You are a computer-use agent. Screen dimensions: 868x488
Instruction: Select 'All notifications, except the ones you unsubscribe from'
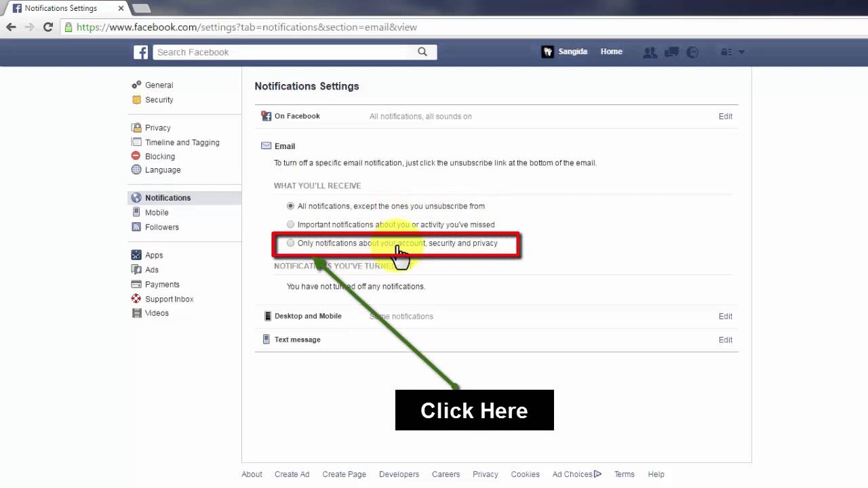(x=291, y=205)
